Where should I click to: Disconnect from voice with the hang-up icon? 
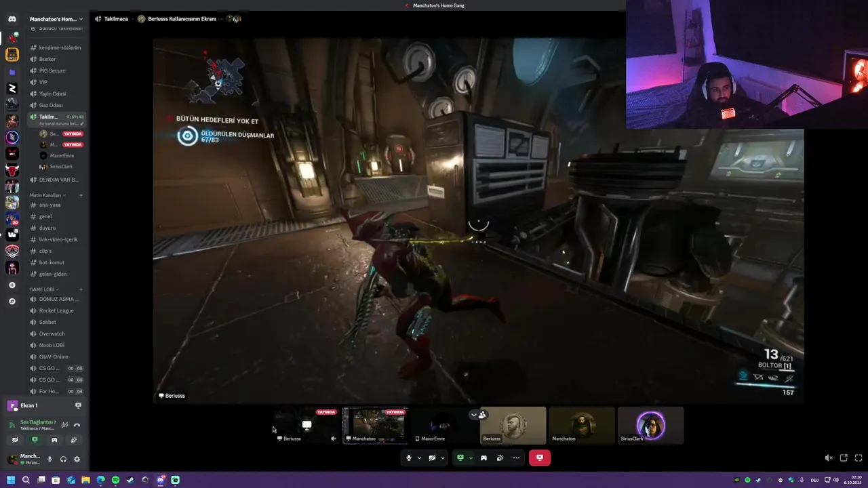77,425
